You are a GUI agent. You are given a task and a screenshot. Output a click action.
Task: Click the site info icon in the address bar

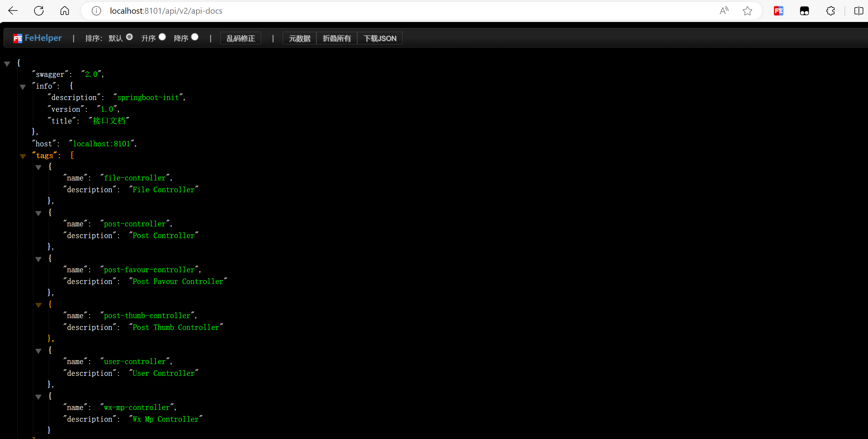96,11
